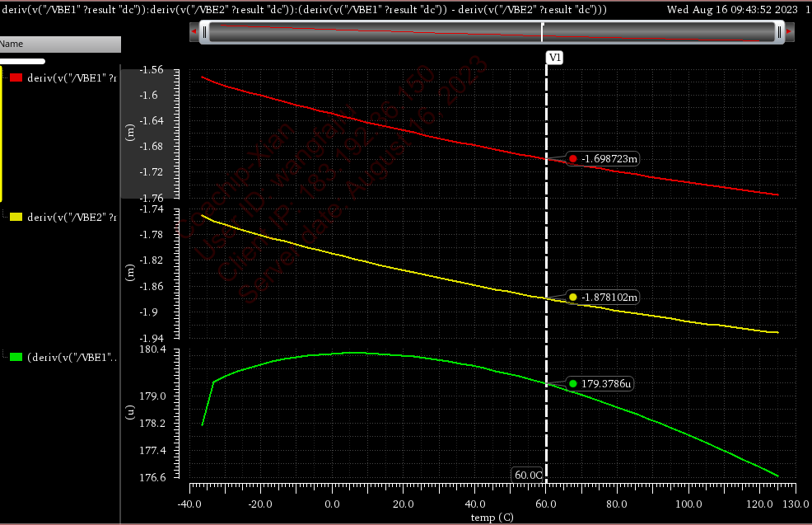Click the left handle of zoom slider
Screen dimensions: 812x525
204,32
